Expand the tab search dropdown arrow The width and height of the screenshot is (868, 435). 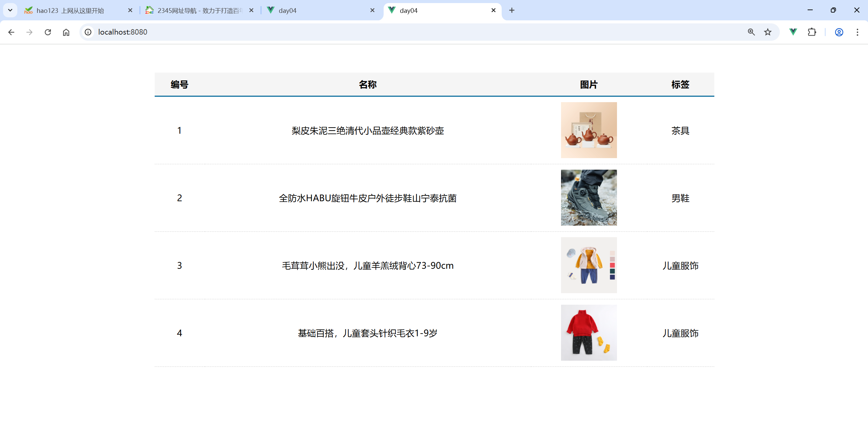(10, 10)
